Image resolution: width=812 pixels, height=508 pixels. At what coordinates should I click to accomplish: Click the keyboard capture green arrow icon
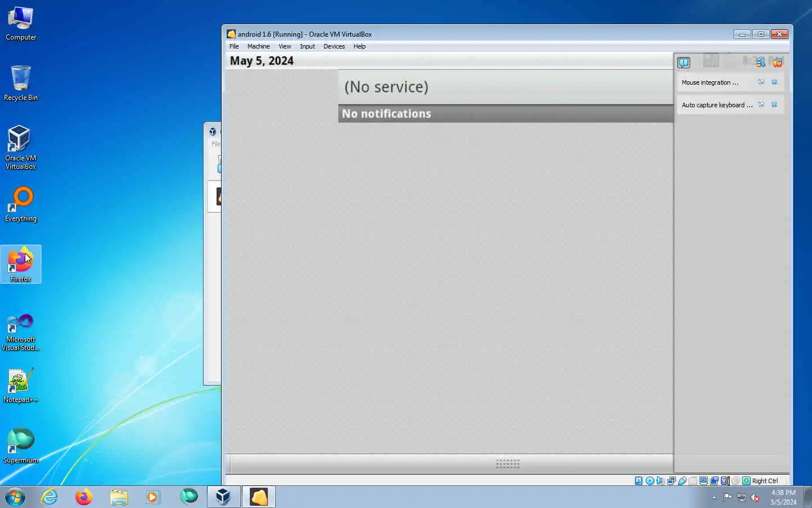[746, 481]
